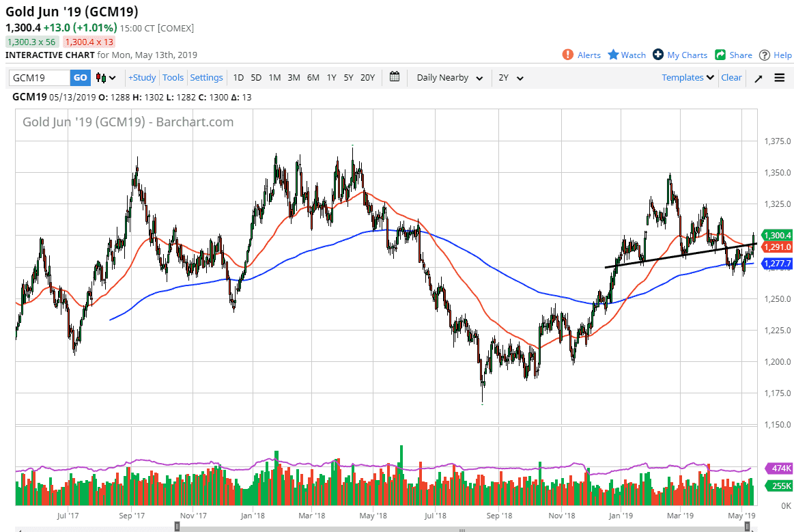Click the black trendline on chart
The image size is (794, 532).
point(681,255)
